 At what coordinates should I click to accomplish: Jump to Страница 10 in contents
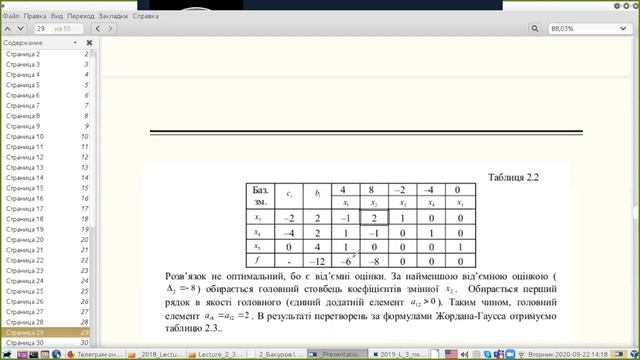tap(46, 136)
